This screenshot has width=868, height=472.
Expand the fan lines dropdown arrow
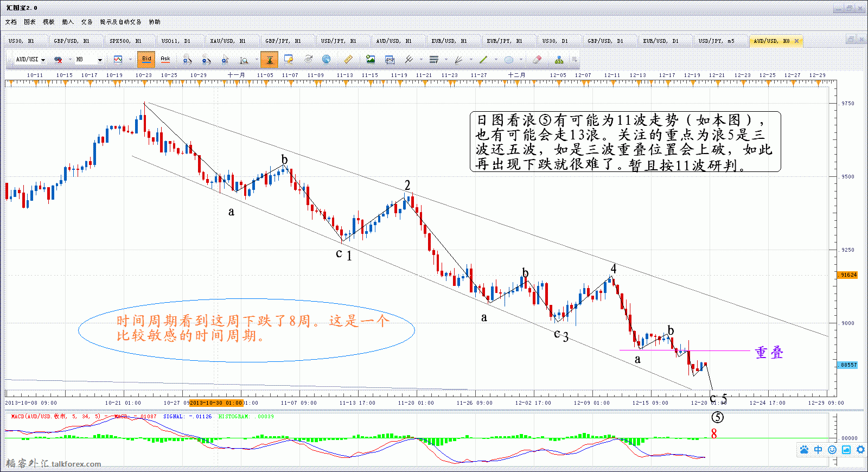pos(471,59)
